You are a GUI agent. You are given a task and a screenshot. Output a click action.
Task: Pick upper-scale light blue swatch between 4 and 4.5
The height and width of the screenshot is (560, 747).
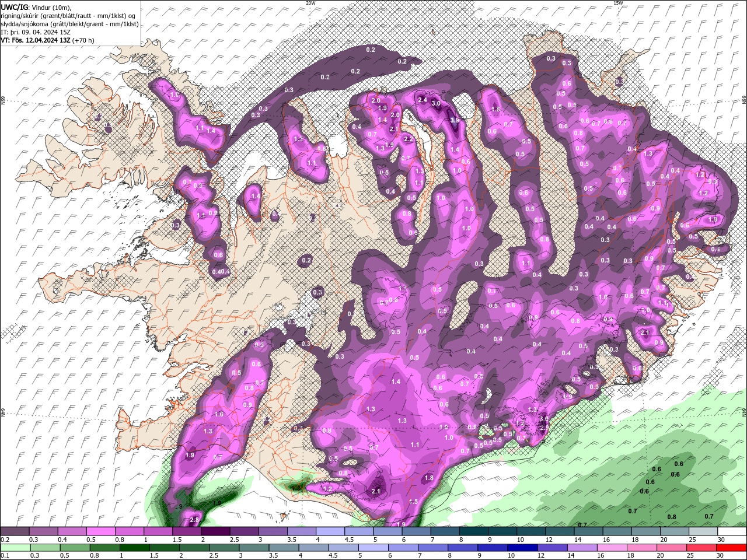(330, 531)
